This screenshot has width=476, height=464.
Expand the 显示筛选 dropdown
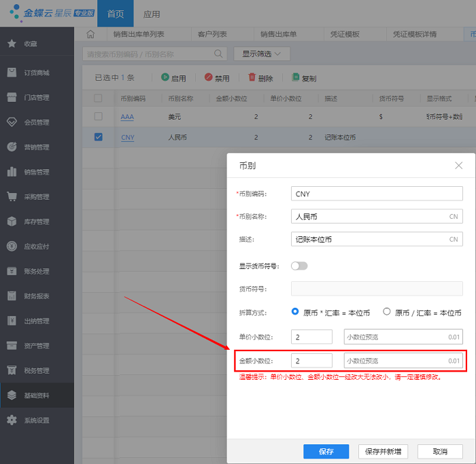[x=262, y=53]
